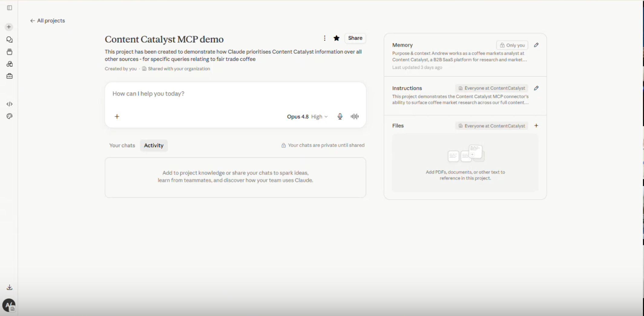Add a file using Files plus icon
This screenshot has height=316, width=644.
pos(536,126)
